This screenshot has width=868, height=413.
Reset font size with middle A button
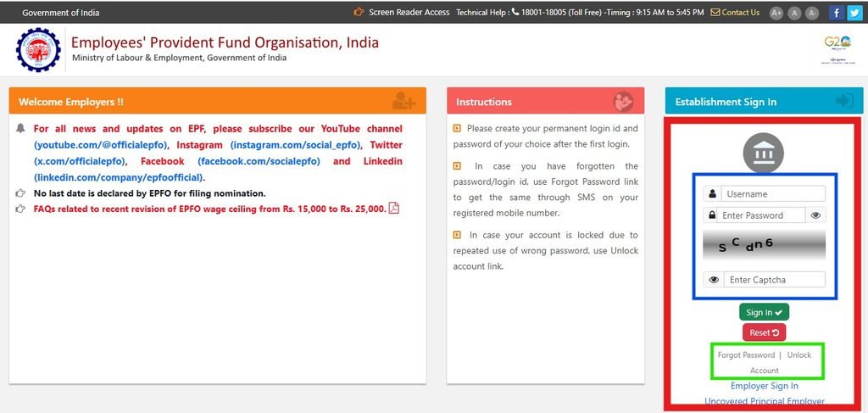(794, 13)
